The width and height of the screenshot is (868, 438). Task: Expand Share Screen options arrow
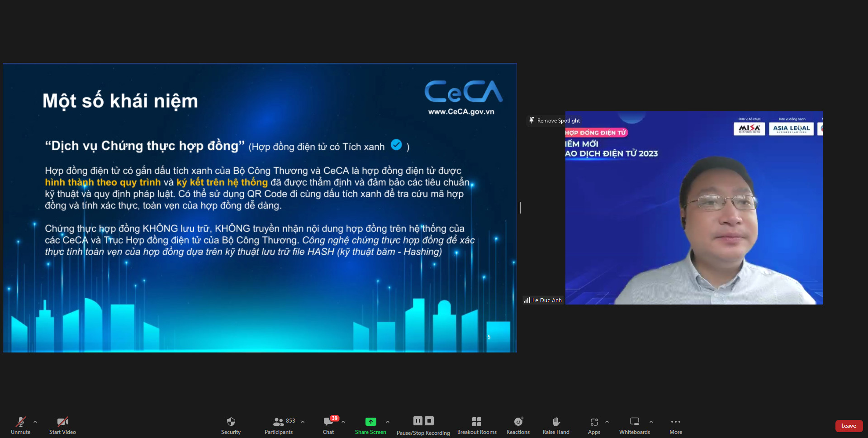(388, 422)
